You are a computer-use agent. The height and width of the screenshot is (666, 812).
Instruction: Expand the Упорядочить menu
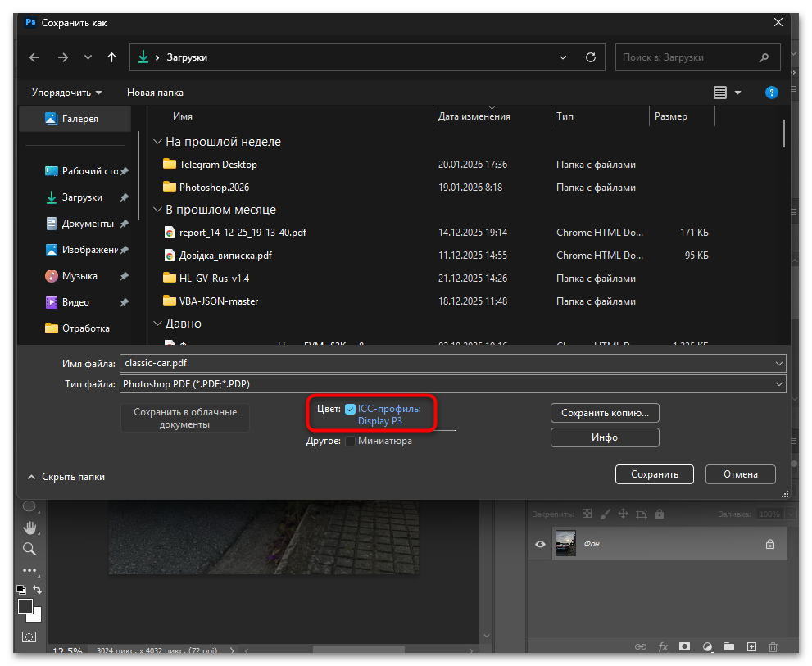pos(66,93)
